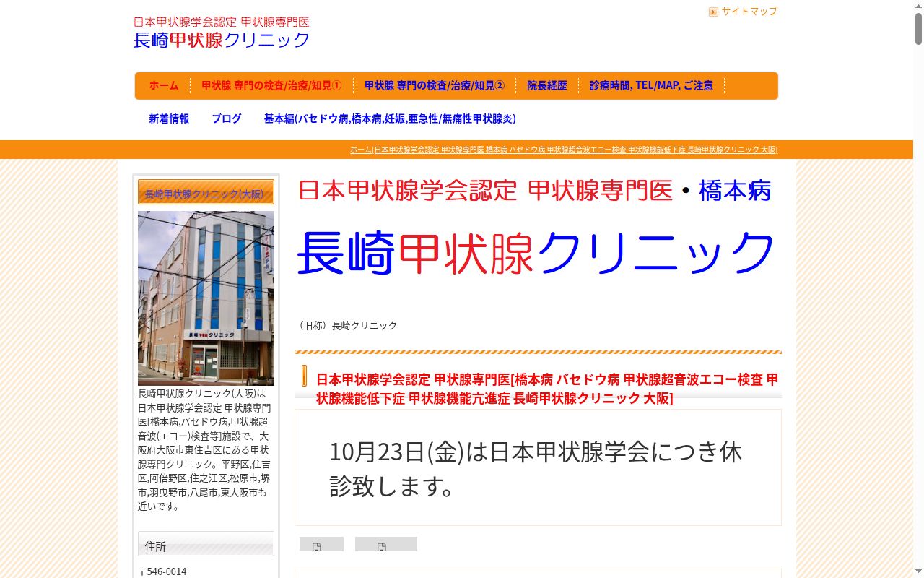The height and width of the screenshot is (578, 924).
Task: Click the sidebar clinic description paragraph
Action: [x=206, y=450]
